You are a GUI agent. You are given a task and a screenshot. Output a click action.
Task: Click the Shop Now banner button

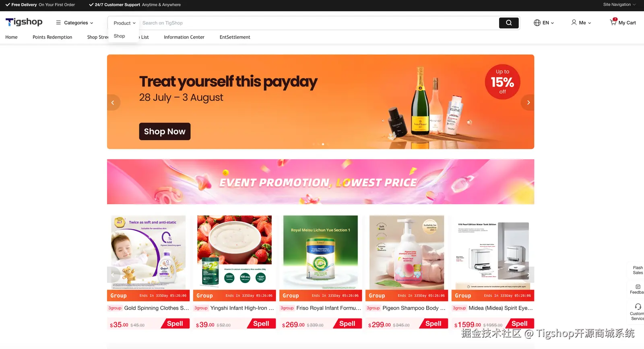[165, 131]
